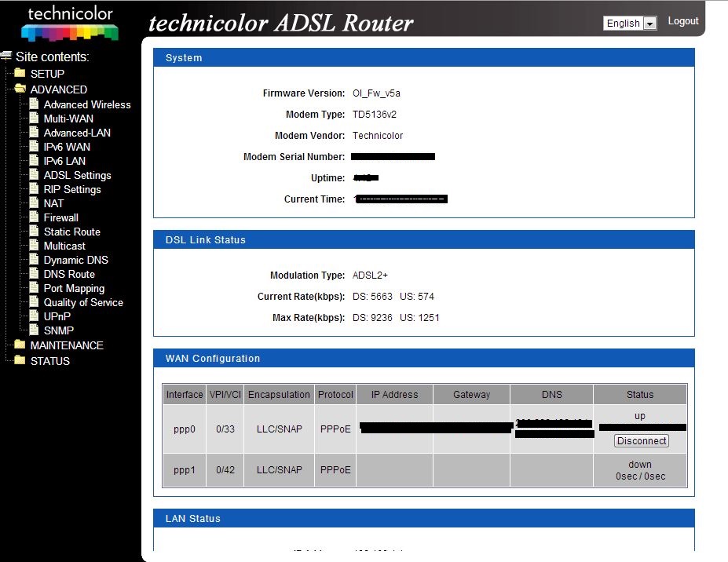728x562 pixels.
Task: Click the Site contents root icon
Action: coord(6,57)
